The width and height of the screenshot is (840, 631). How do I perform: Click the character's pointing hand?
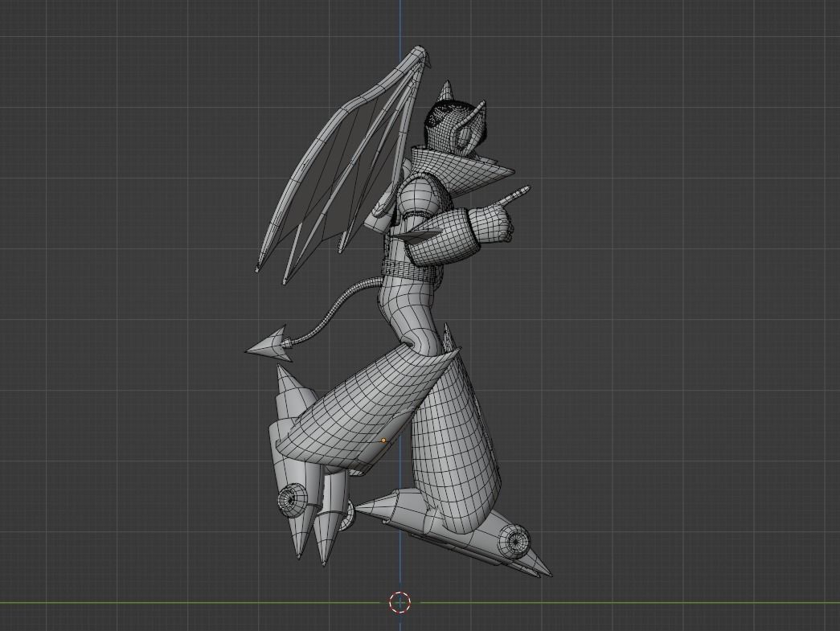(498, 218)
